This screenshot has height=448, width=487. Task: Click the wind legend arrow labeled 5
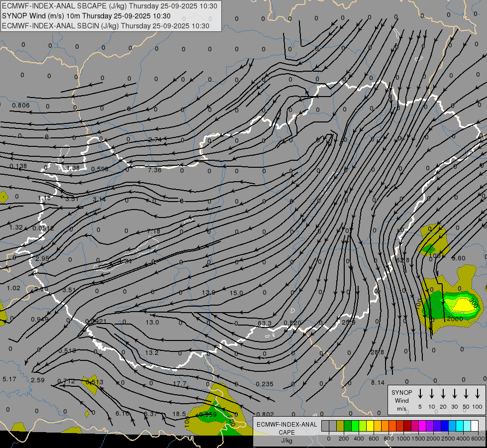420,394
